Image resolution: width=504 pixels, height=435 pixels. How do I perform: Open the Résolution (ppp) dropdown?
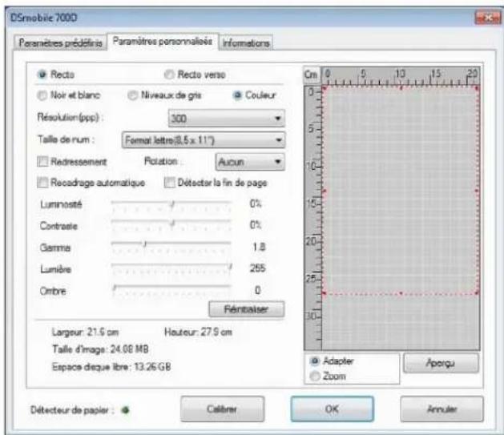[x=226, y=119]
